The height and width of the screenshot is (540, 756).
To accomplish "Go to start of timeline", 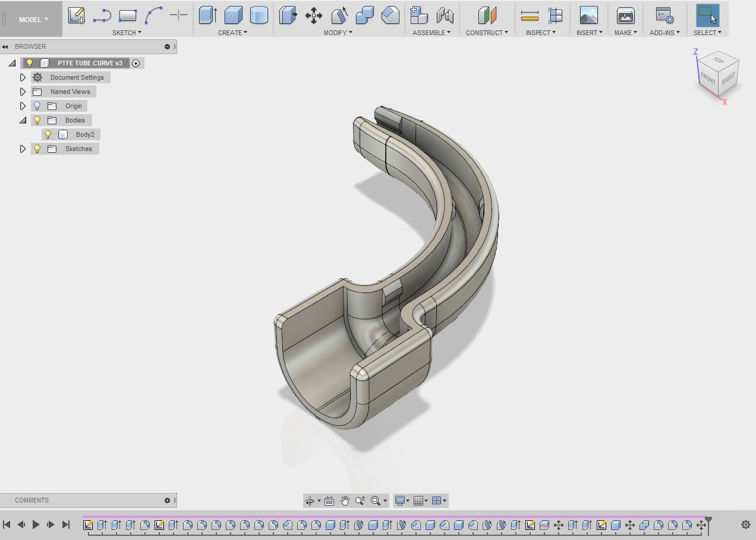I will coord(7,525).
